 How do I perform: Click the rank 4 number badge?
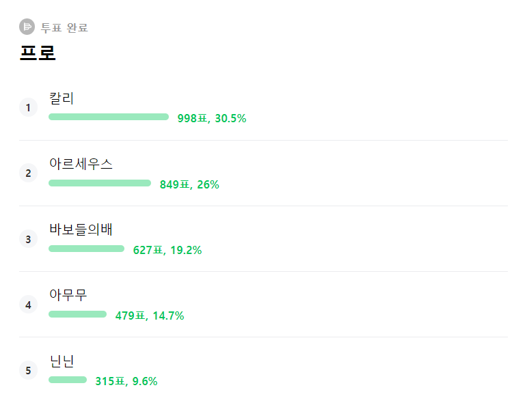(28, 305)
